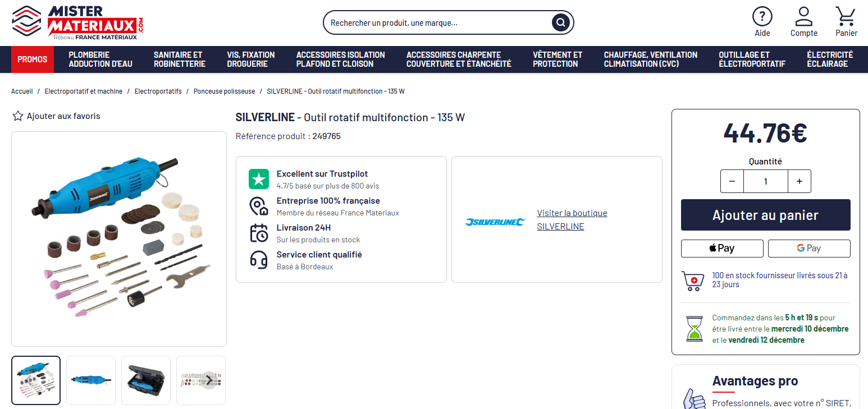Pay with Google Pay button
Viewport: 868px width, 409px height.
808,248
